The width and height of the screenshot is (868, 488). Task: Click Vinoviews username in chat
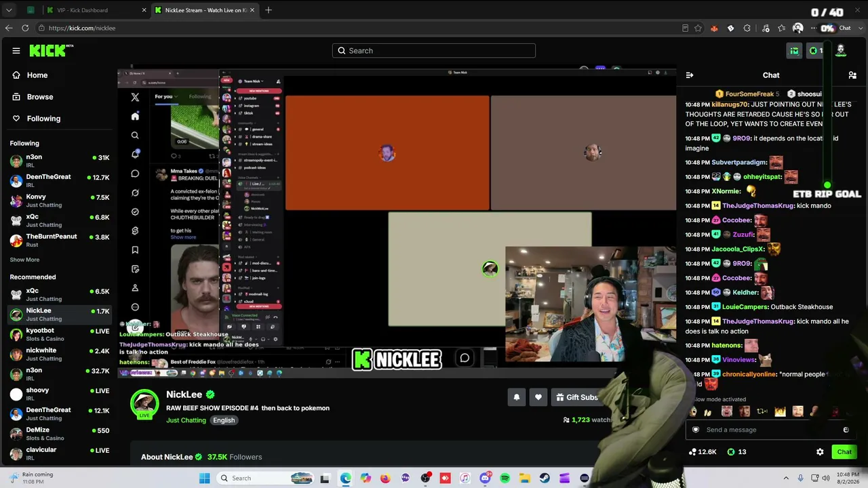click(x=738, y=360)
